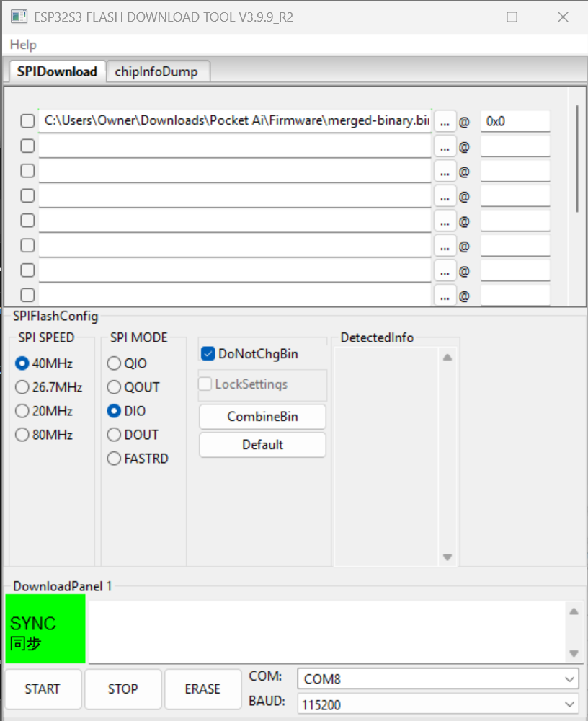Image resolution: width=588 pixels, height=721 pixels.
Task: Switch to the chipInfoDump tab
Action: coord(158,71)
